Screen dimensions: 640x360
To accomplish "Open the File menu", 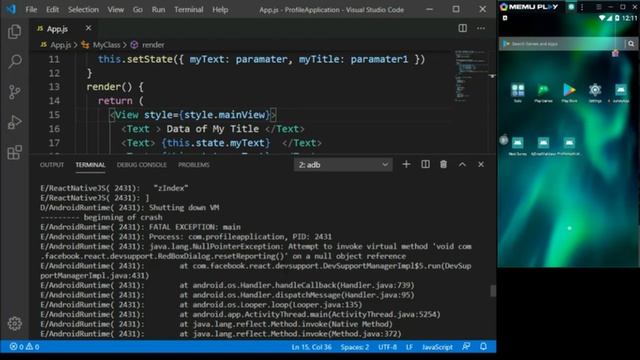I will coord(31,9).
